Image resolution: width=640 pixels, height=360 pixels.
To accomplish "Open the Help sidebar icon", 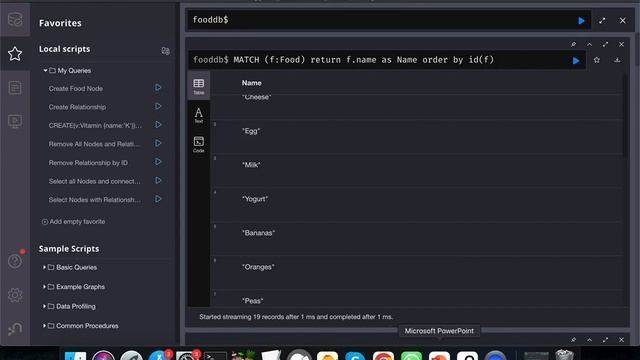I will click(15, 261).
